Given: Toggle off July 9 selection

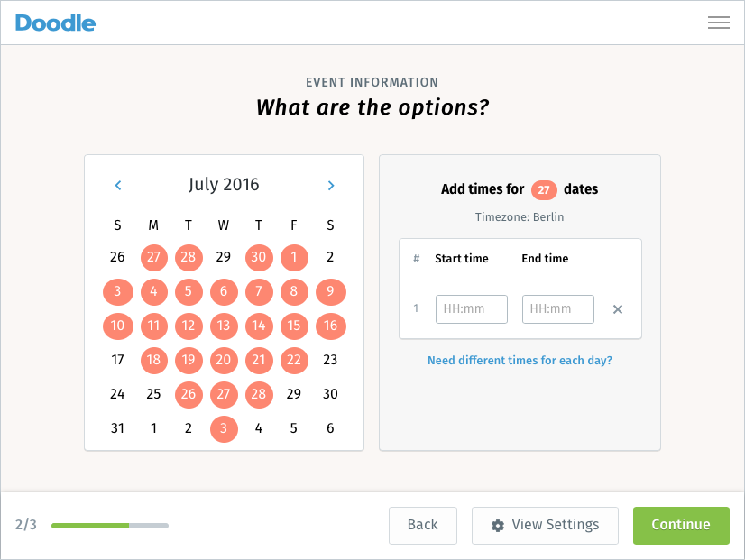Looking at the screenshot, I should tap(331, 291).
